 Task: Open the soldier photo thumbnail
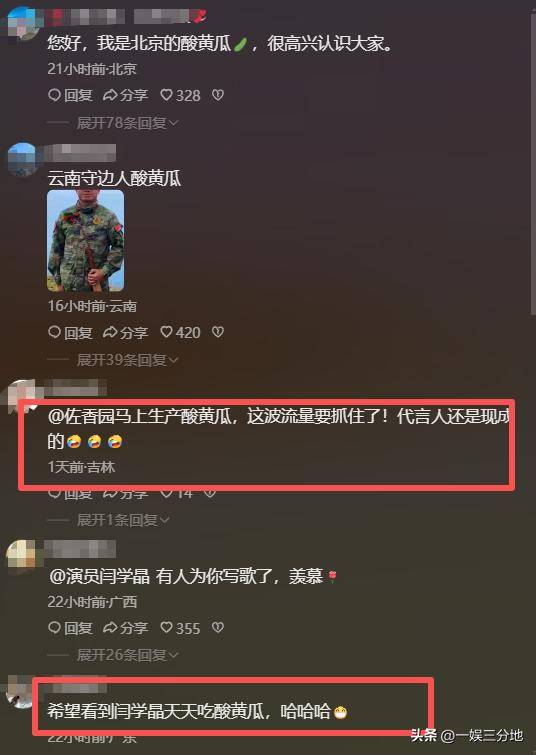click(86, 241)
